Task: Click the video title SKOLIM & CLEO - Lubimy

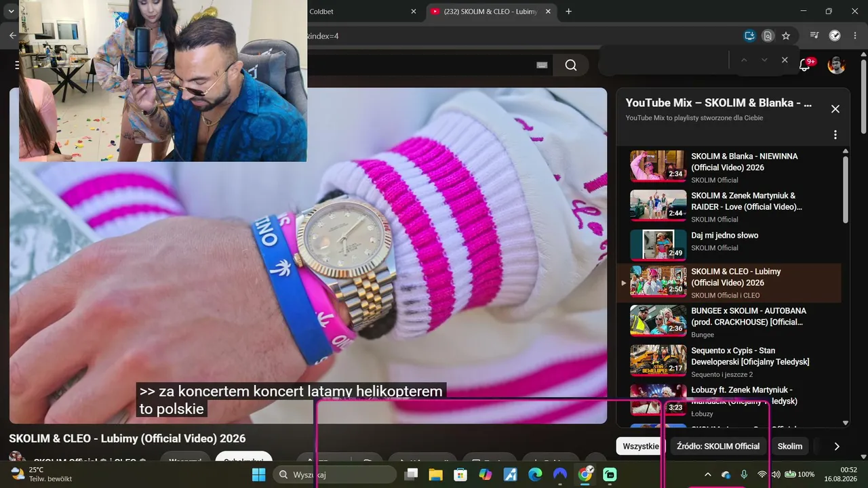Action: pyautogui.click(x=127, y=439)
